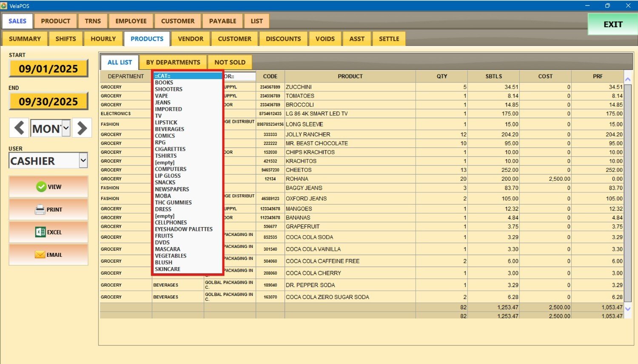Click the printer Print button

pyautogui.click(x=48, y=209)
